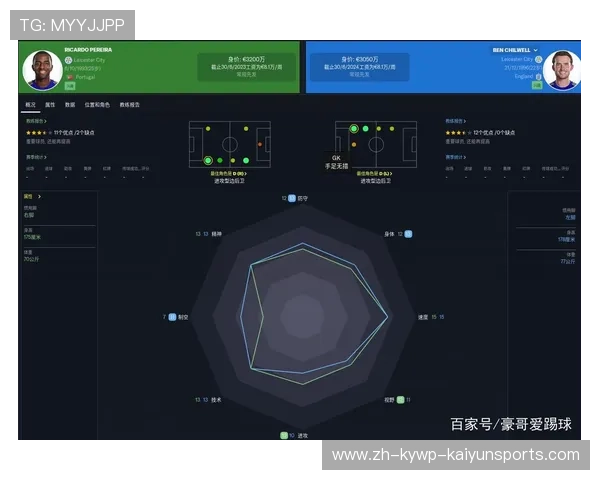
Task: Click Ben Chilwell's portrait photo
Action: coord(562,70)
